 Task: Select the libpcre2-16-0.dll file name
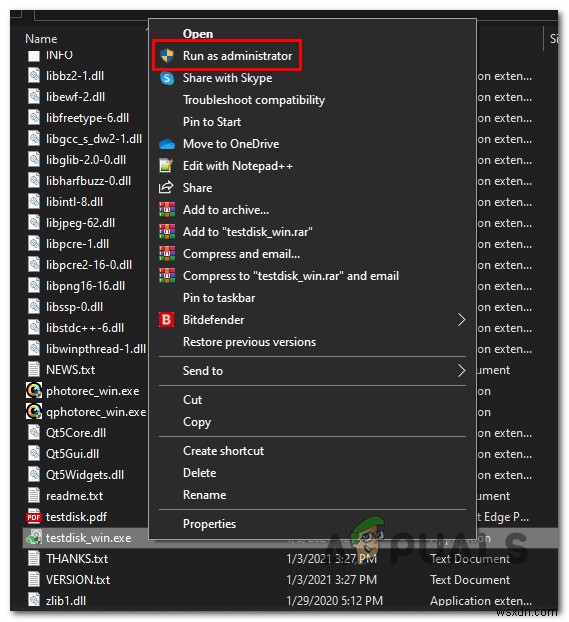(x=89, y=265)
